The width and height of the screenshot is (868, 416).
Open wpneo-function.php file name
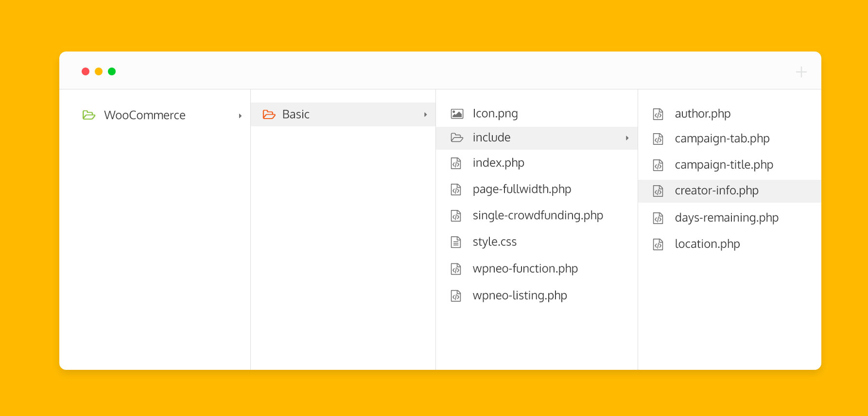pyautogui.click(x=525, y=269)
